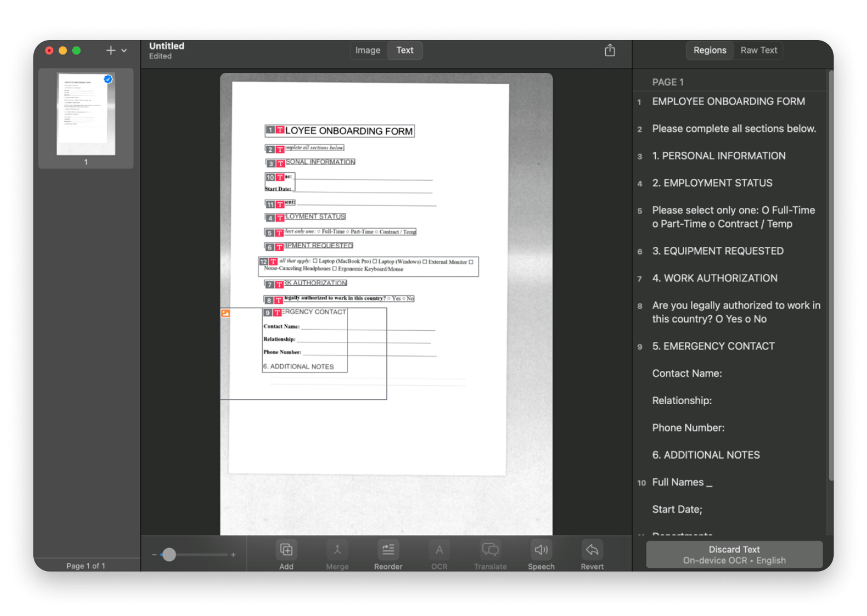
Task: Open the Share sheet icon
Action: click(610, 50)
